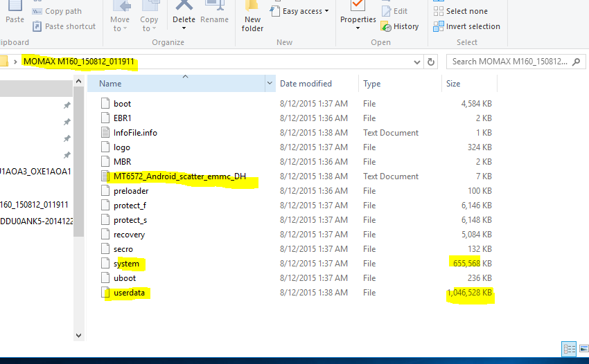
Task: Switch to Large icons view layout
Action: click(583, 349)
